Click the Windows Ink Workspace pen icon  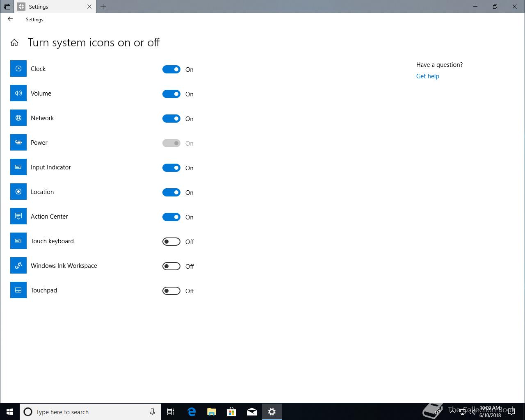click(x=18, y=266)
